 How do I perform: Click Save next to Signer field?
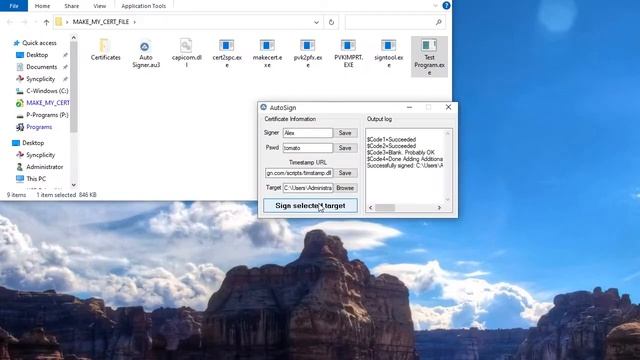coord(345,133)
